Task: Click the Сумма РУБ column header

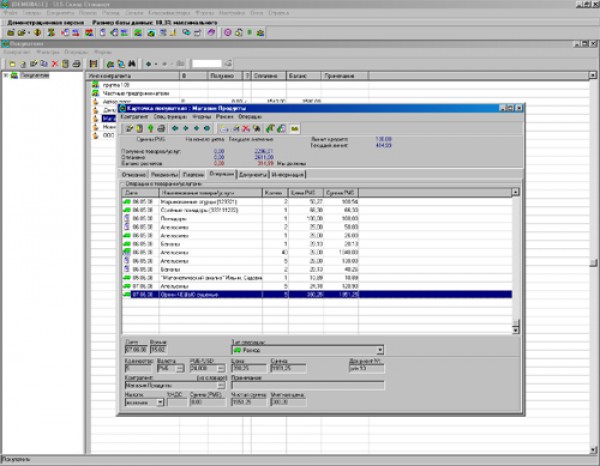Action: pyautogui.click(x=341, y=192)
